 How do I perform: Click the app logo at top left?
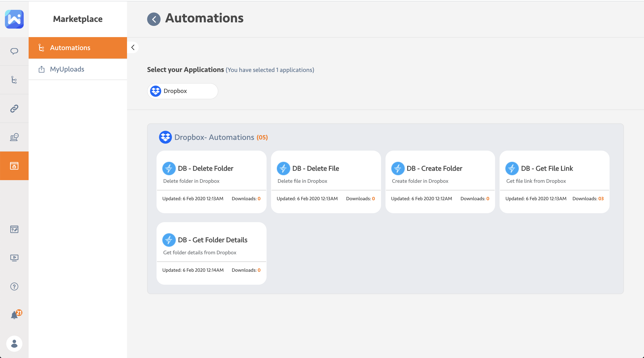[14, 19]
